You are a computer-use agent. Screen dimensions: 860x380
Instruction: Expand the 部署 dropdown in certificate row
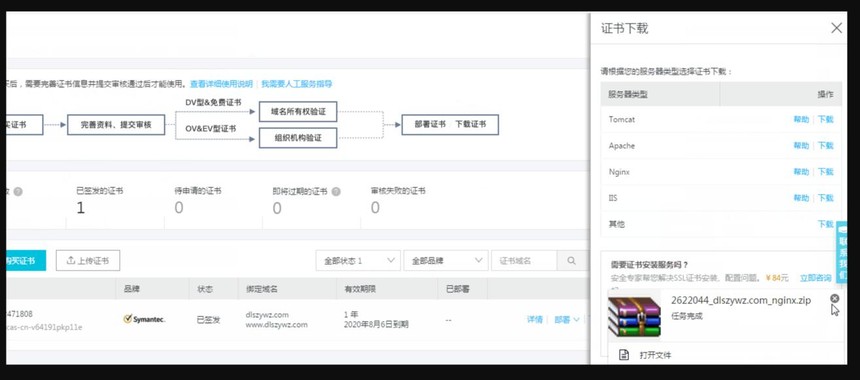567,320
